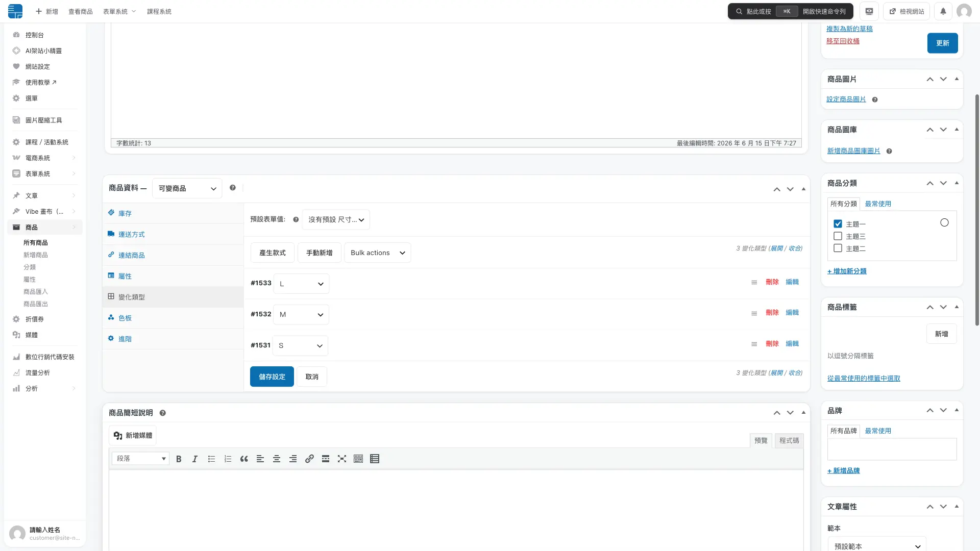Click the 儲存設定 save button
Image resolution: width=980 pixels, height=551 pixels.
pyautogui.click(x=272, y=377)
